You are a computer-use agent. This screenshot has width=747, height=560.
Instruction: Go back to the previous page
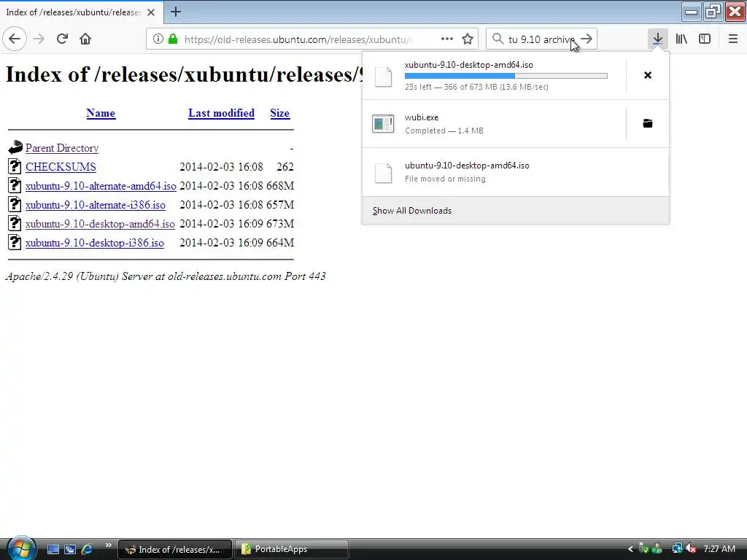[15, 39]
